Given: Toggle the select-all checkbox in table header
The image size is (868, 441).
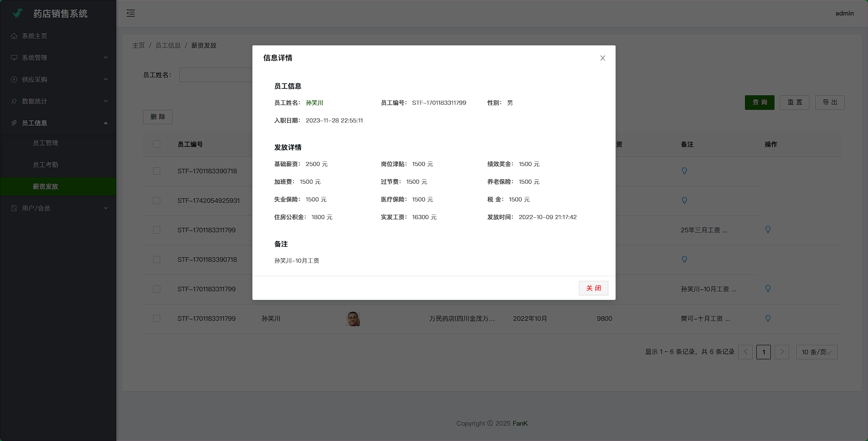Looking at the screenshot, I should pyautogui.click(x=157, y=144).
